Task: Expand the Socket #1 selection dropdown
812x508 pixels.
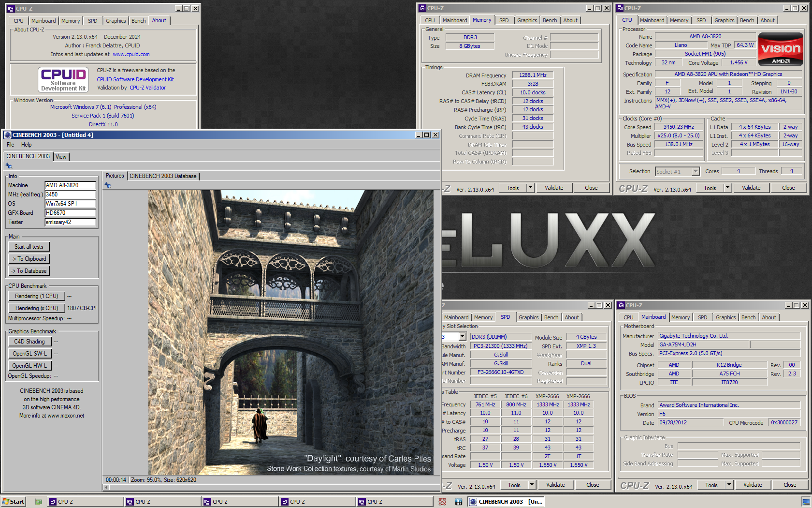Action: coord(696,171)
